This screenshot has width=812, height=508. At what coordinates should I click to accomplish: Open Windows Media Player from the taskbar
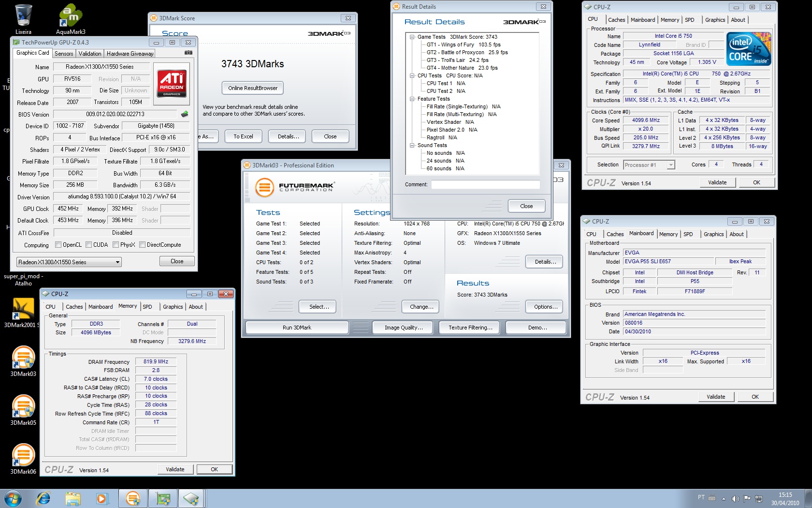click(102, 498)
